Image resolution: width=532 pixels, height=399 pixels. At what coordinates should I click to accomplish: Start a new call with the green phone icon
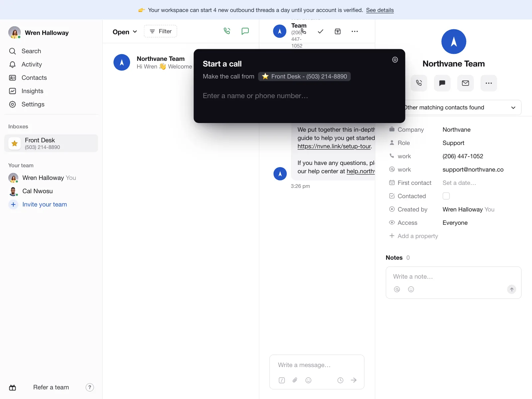coord(227,31)
